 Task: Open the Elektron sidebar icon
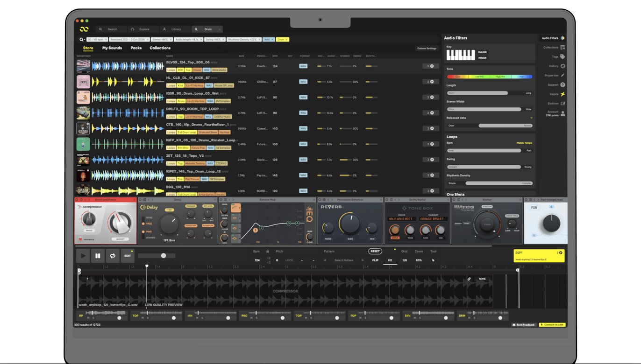[x=563, y=103]
